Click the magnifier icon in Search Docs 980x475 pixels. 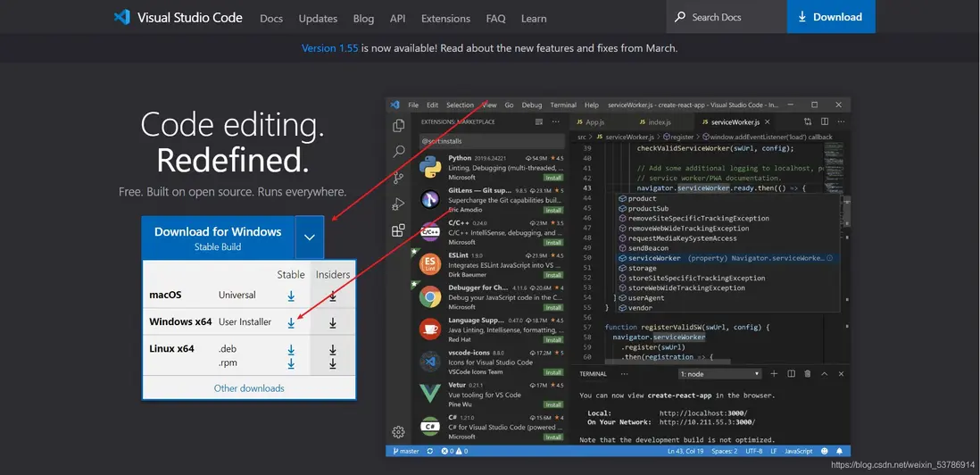click(680, 17)
